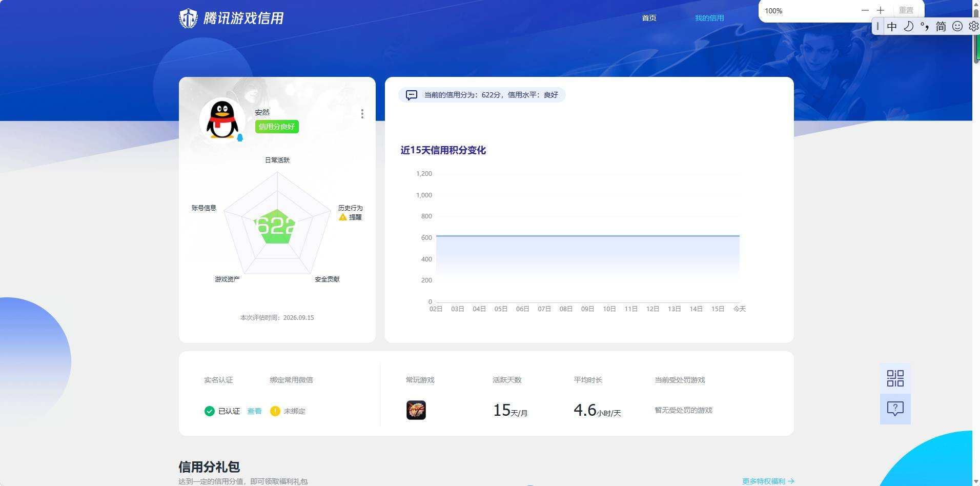Select the 账号信息 radar label

click(204, 208)
